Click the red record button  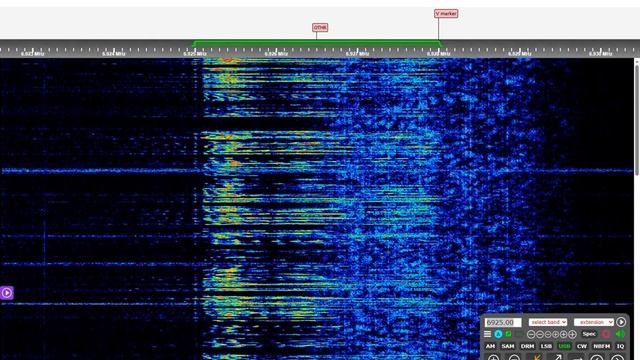606,334
